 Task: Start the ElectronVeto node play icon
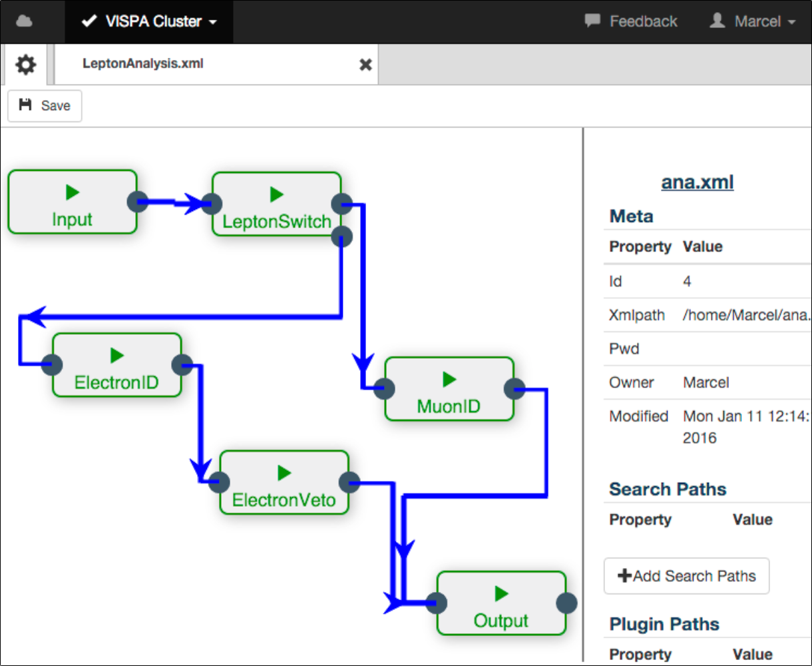pos(284,473)
